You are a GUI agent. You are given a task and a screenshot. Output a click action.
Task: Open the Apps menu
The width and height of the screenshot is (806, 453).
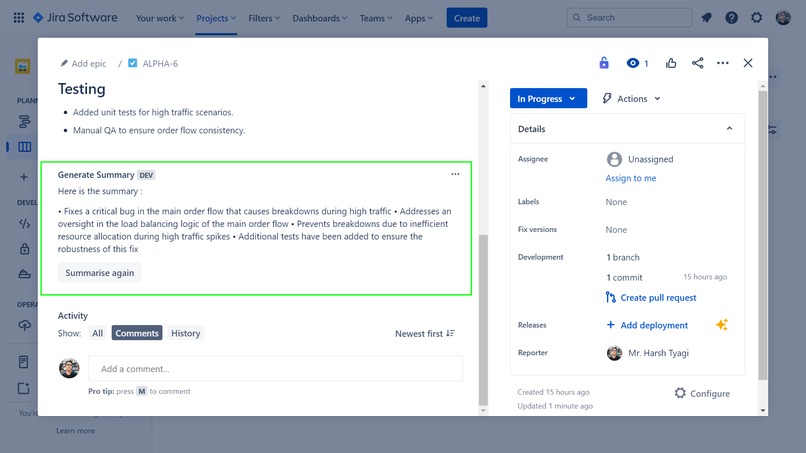click(418, 18)
